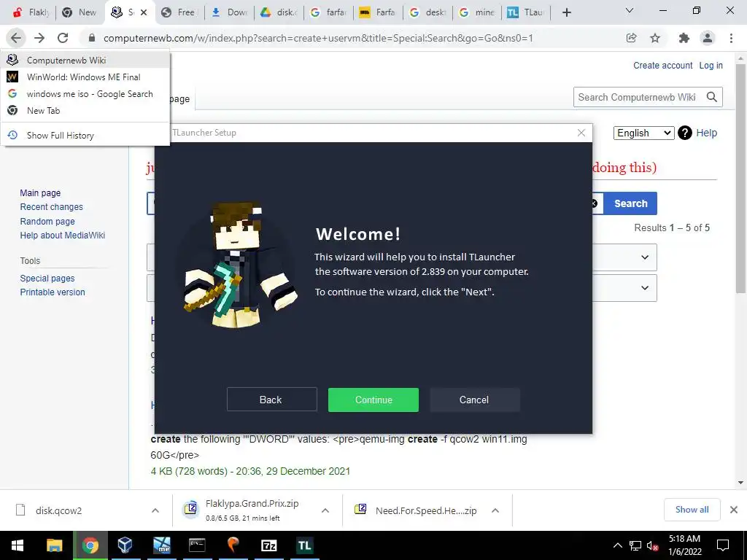This screenshot has width=747, height=560.
Task: Close the active Computernewb tab
Action: coord(144,12)
